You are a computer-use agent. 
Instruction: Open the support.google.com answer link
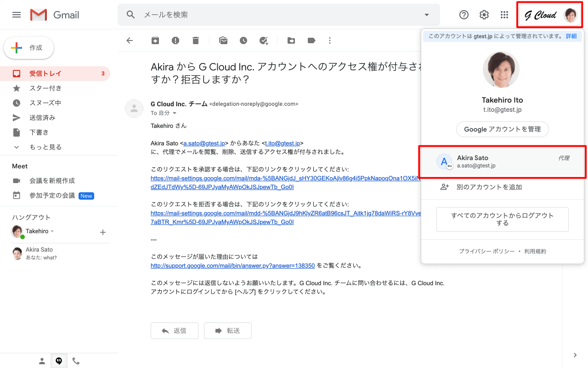(233, 265)
